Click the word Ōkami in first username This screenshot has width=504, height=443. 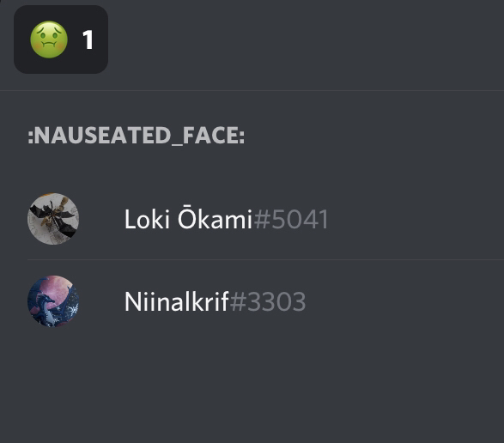click(215, 217)
